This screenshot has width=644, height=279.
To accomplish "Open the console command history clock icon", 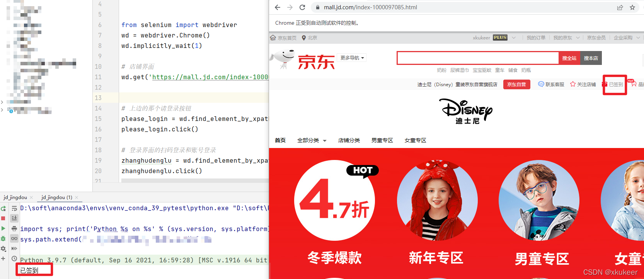I will click(14, 259).
